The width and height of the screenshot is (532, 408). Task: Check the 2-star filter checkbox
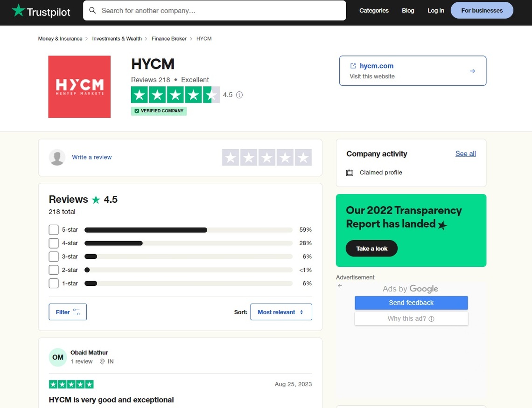pyautogui.click(x=54, y=270)
